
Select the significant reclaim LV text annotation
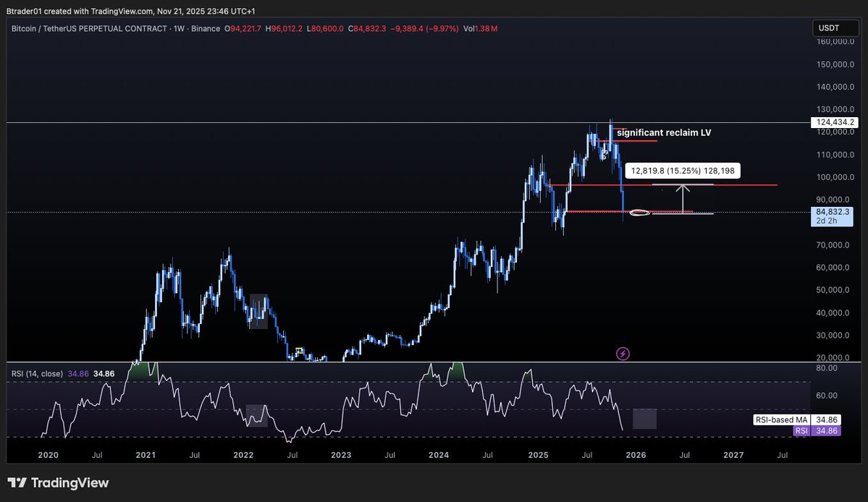662,132
